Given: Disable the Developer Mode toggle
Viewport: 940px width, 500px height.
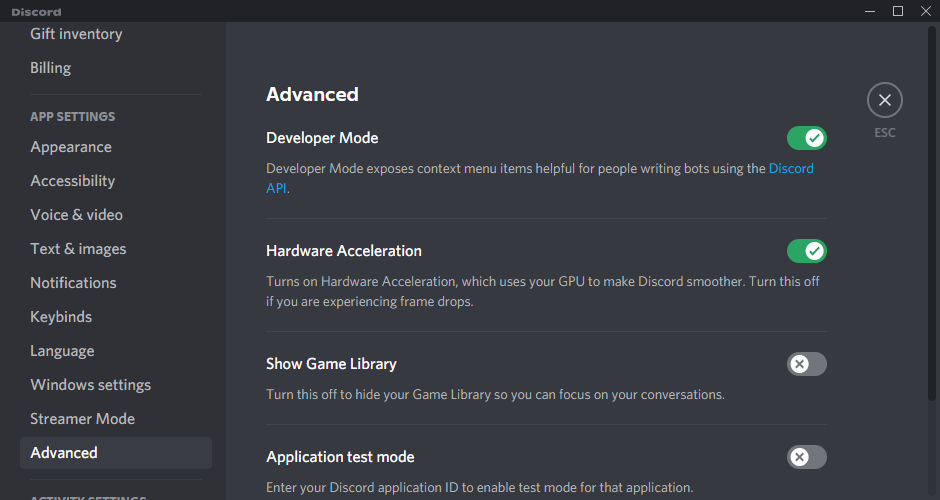Looking at the screenshot, I should [x=806, y=138].
